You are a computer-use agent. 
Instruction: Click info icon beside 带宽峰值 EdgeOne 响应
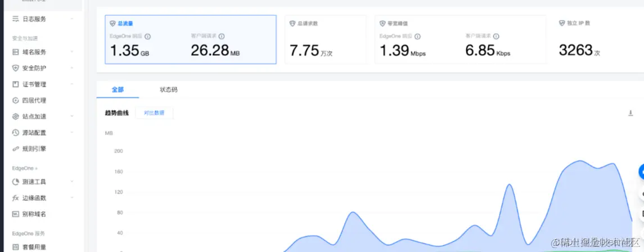(418, 36)
